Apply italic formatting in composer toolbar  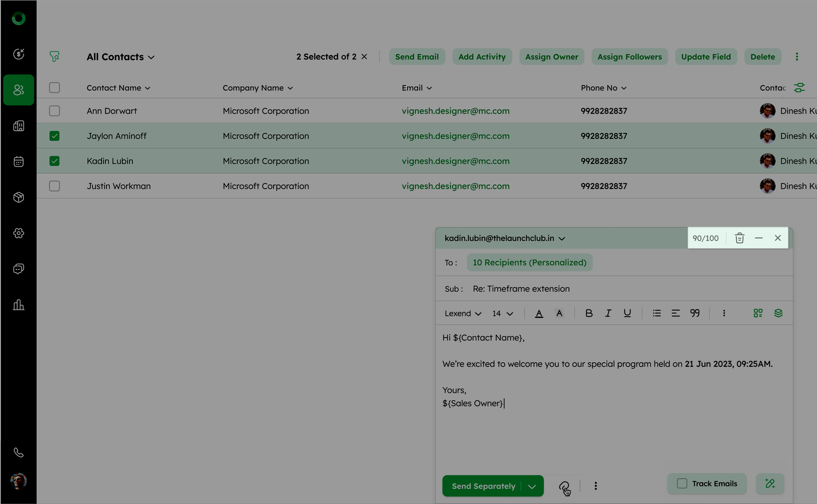point(608,313)
